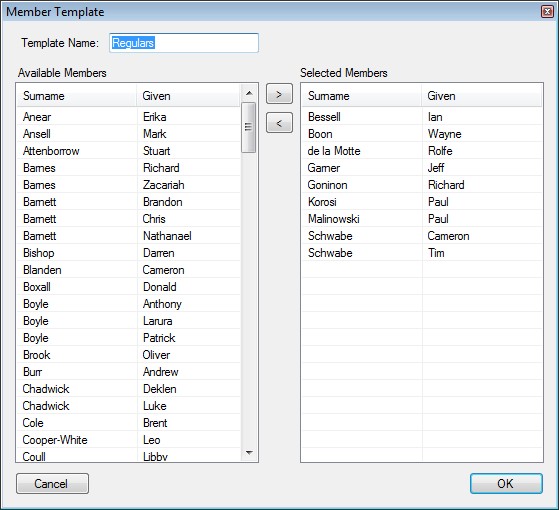Click the Selected Members Surname column header
The image size is (559, 510).
click(x=361, y=96)
